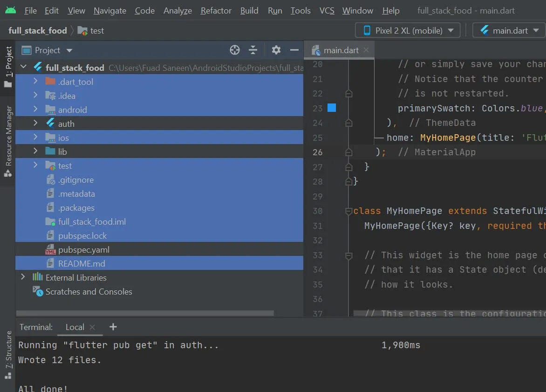Open the VCS menu

click(327, 11)
